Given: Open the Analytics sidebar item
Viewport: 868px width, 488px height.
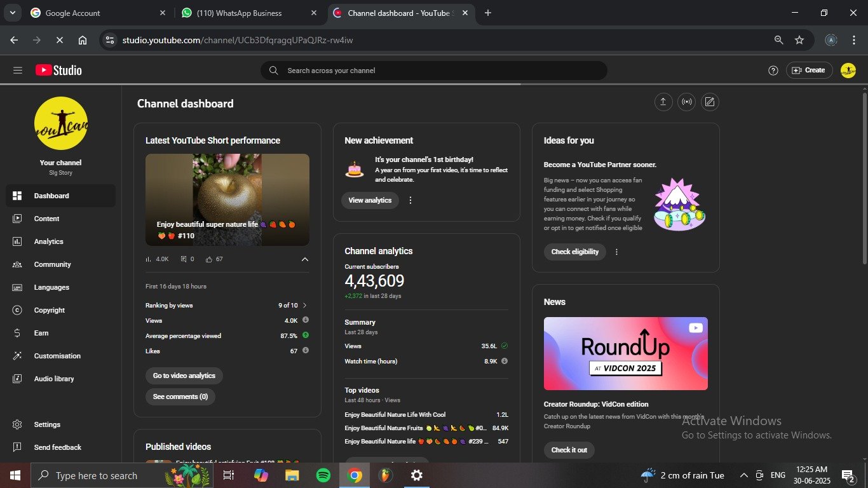Looking at the screenshot, I should (x=60, y=241).
